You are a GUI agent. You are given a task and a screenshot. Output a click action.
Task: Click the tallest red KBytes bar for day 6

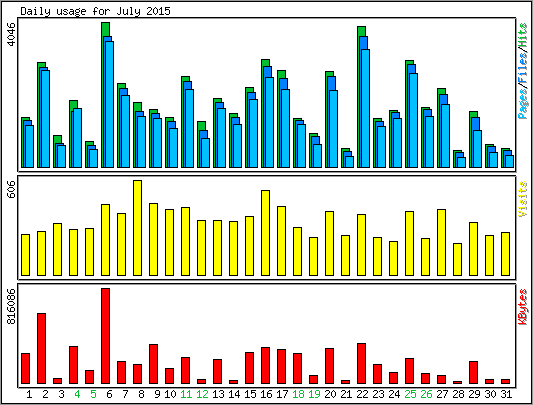coord(105,336)
